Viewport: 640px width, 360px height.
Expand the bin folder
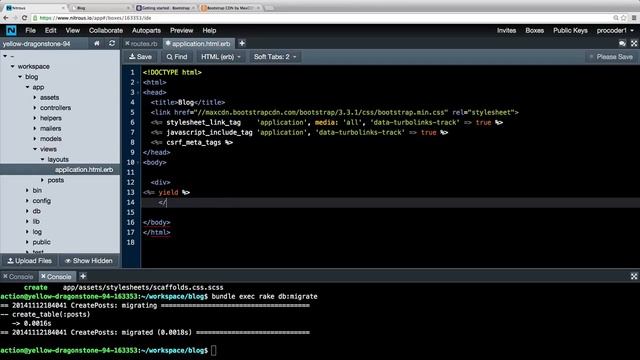pyautogui.click(x=27, y=190)
